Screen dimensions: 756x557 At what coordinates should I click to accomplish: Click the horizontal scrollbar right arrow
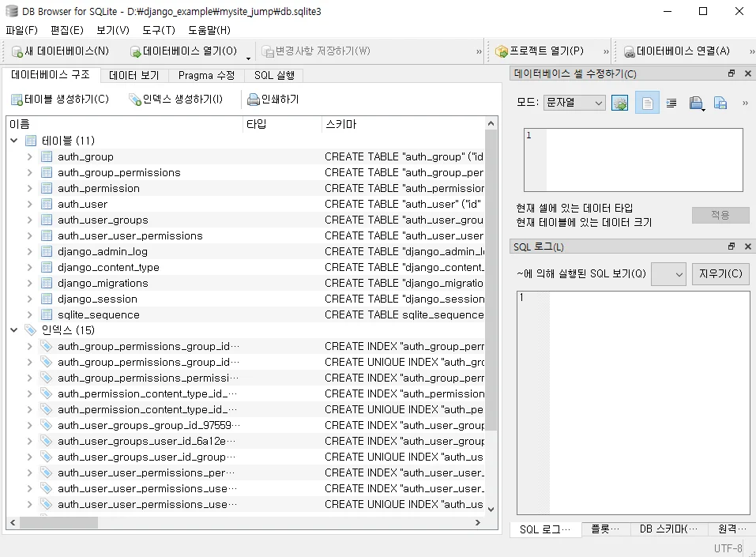tap(478, 523)
